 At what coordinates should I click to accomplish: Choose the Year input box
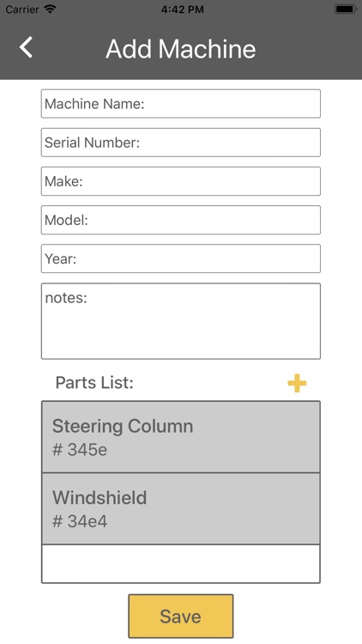pyautogui.click(x=181, y=258)
